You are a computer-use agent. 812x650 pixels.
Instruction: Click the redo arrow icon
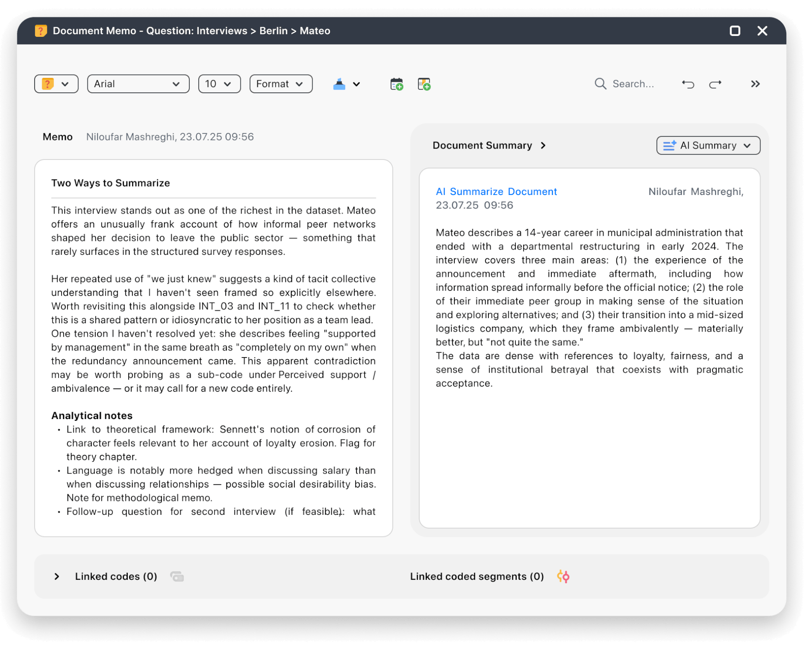point(715,84)
